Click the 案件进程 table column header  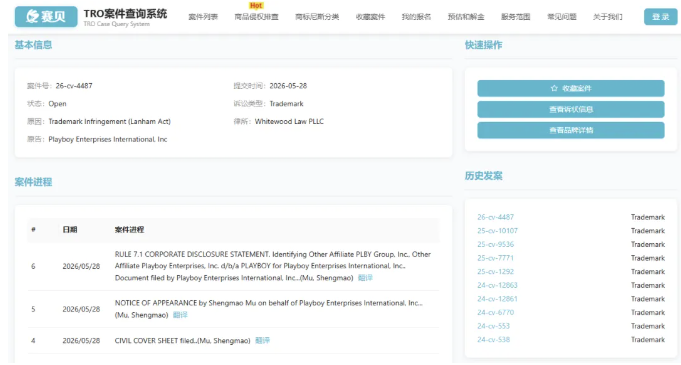129,229
